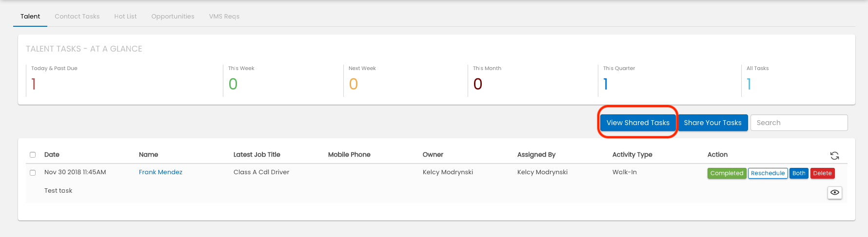Go to the Hot List tab
868x237 pixels.
[x=125, y=17]
